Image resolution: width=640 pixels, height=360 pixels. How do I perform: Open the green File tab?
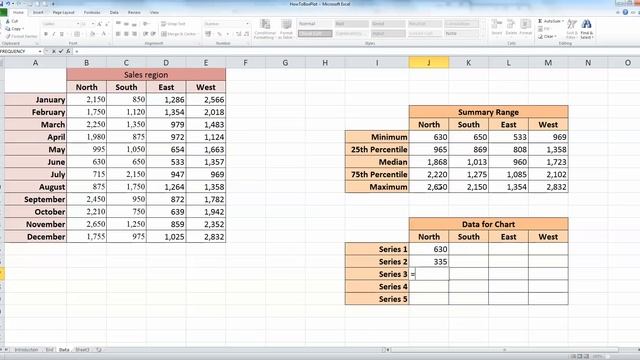(3, 12)
